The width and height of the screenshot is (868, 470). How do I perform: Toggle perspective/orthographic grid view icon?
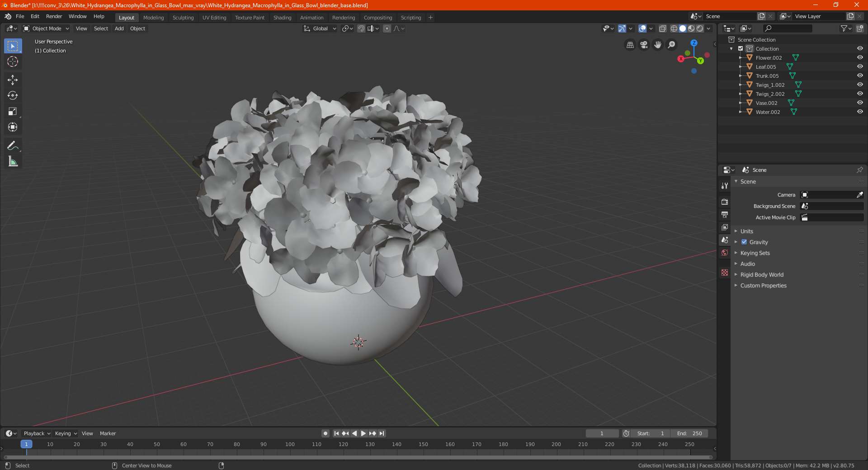click(630, 45)
